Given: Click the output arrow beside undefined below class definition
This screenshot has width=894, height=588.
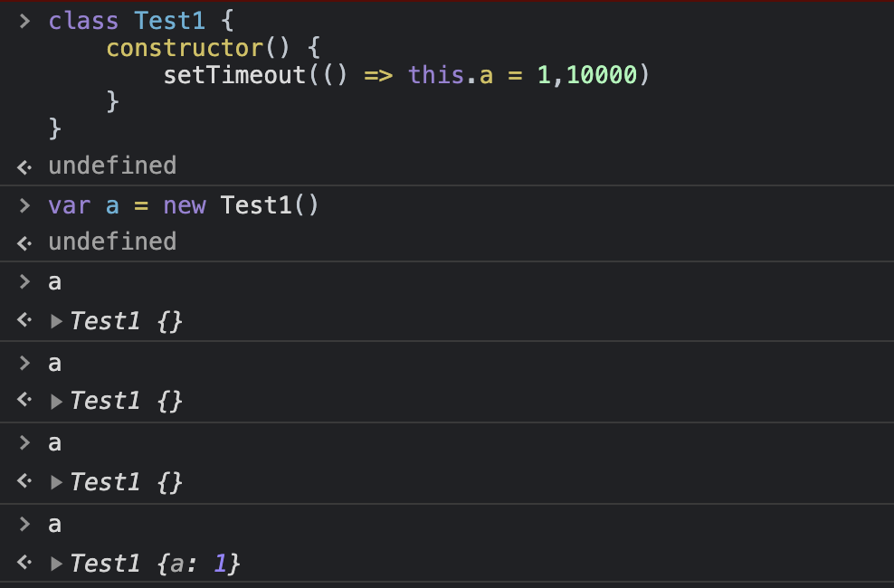Looking at the screenshot, I should (x=24, y=167).
